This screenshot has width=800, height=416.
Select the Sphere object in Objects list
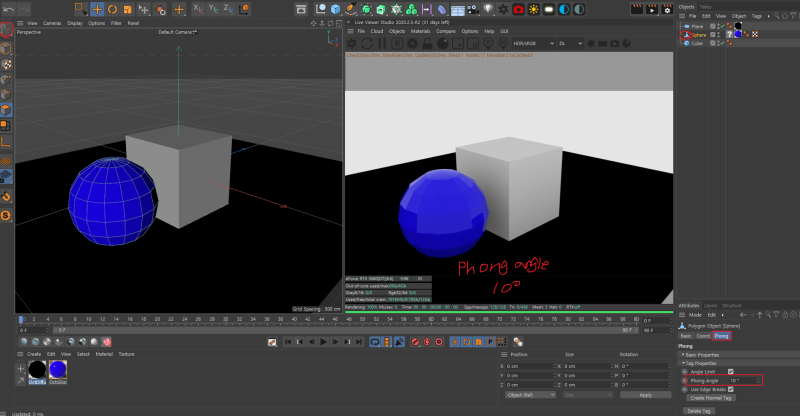698,35
